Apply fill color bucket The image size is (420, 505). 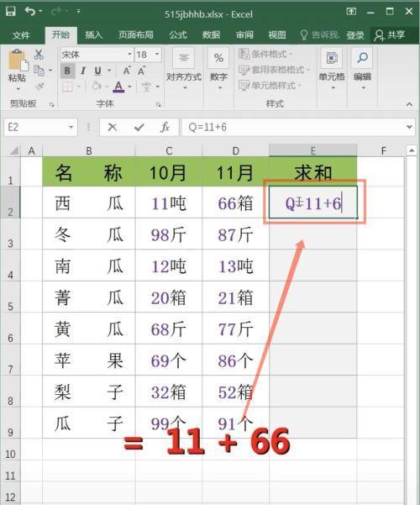pos(96,87)
